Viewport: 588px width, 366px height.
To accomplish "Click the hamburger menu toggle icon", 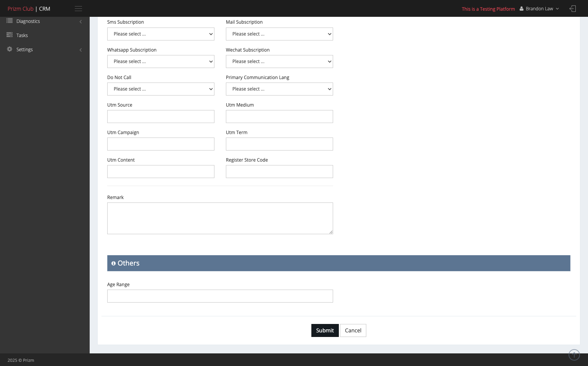I will point(78,9).
